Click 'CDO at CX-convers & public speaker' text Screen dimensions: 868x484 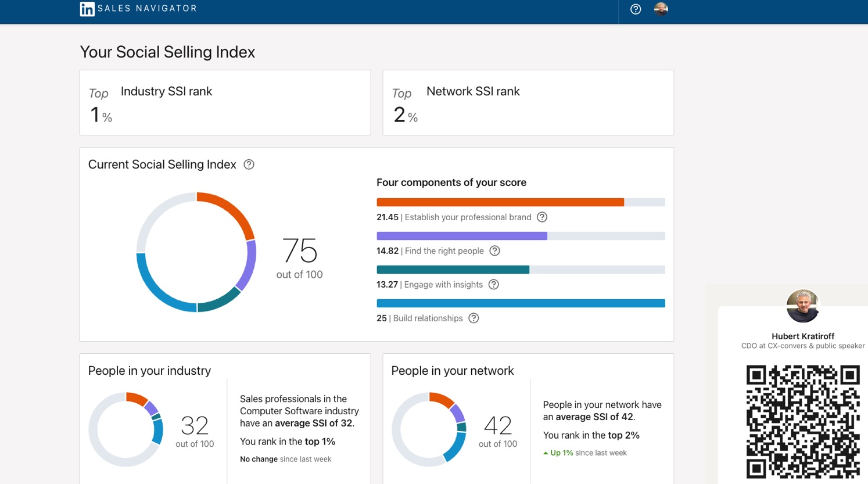tap(803, 346)
